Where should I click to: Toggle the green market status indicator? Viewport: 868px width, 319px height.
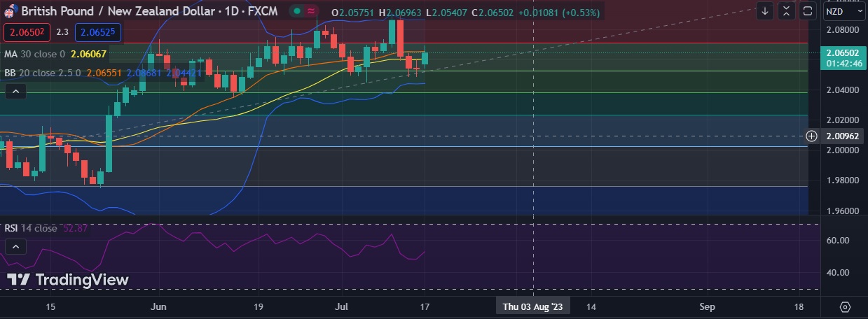[297, 12]
